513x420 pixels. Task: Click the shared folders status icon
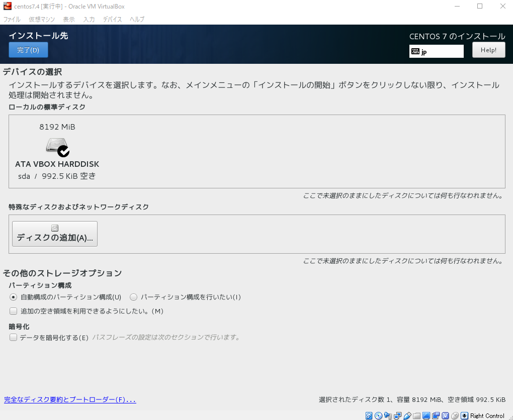point(416,415)
